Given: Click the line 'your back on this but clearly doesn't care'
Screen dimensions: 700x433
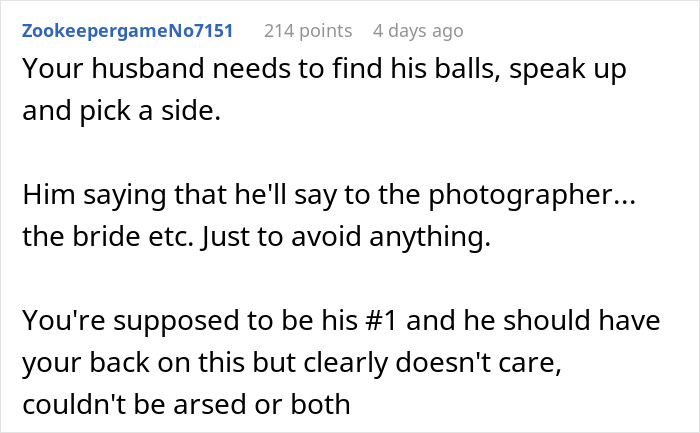Looking at the screenshot, I should 308,364.
